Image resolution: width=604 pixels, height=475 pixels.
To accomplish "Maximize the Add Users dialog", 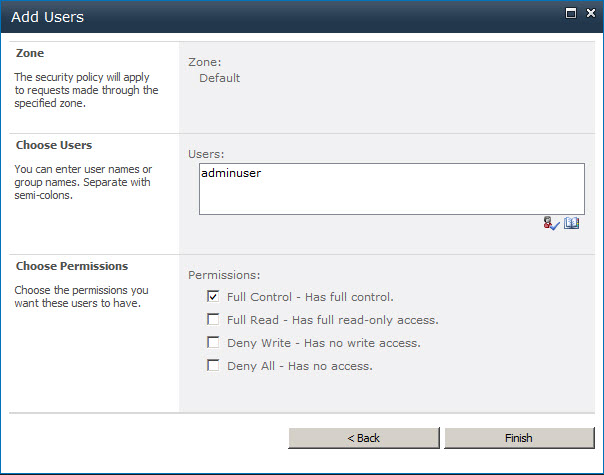I will click(x=570, y=15).
